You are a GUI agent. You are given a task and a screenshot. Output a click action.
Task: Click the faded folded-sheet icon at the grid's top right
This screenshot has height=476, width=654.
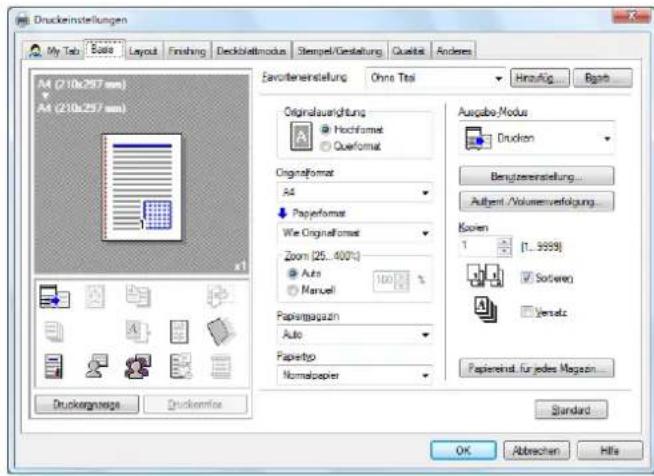(x=219, y=295)
